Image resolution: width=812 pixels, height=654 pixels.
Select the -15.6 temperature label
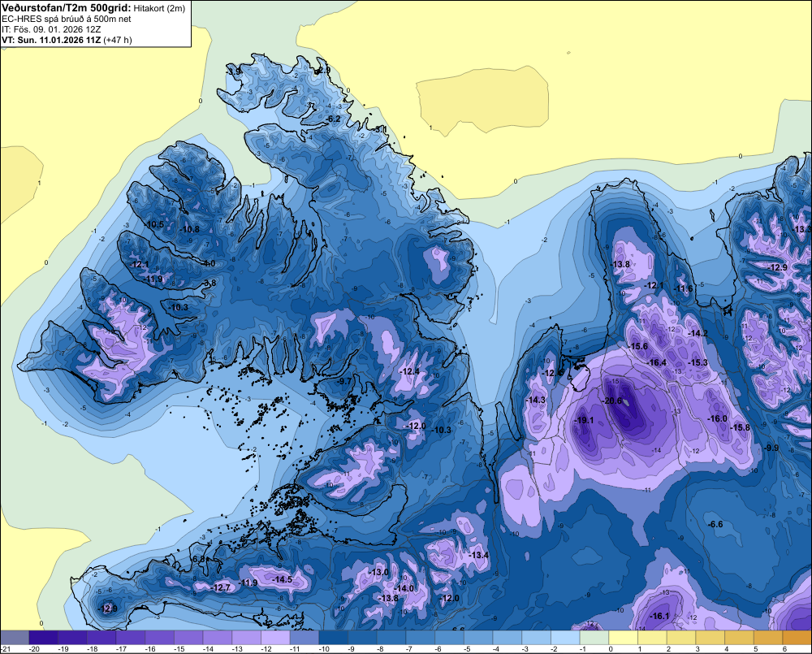click(x=638, y=346)
